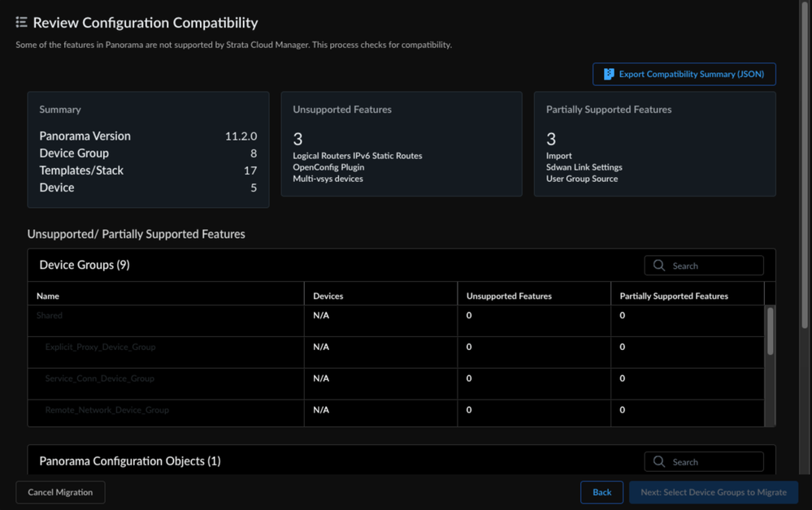Click Panorama Version value 11.2.0
Image resolution: width=812 pixels, height=510 pixels.
click(x=241, y=136)
